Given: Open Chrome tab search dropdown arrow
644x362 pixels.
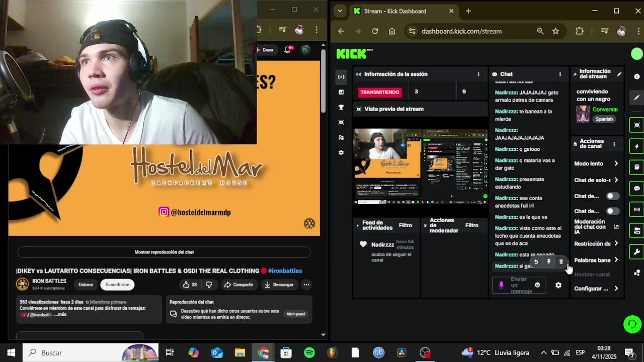Looking at the screenshot, I should (340, 11).
